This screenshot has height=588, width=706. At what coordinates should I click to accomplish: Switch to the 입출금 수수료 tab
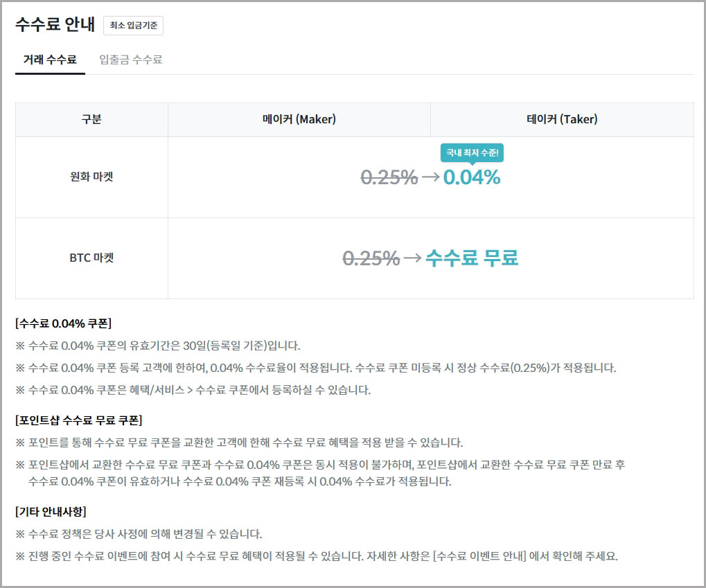(129, 59)
